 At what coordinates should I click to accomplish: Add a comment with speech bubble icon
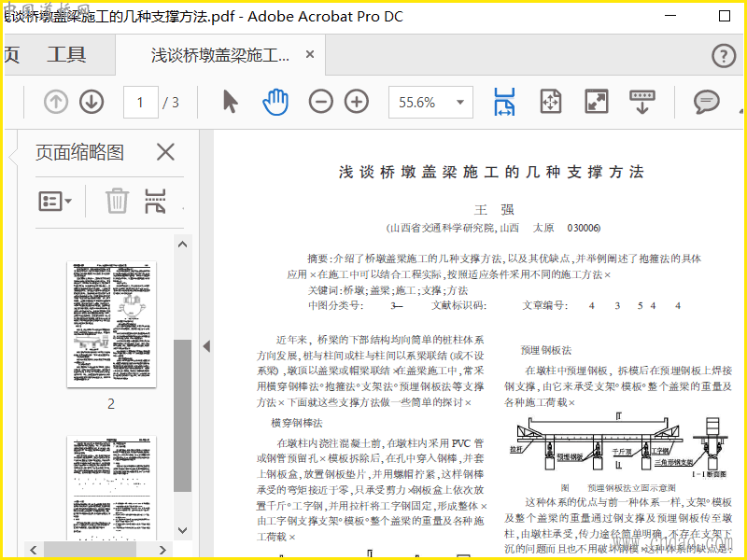click(707, 102)
